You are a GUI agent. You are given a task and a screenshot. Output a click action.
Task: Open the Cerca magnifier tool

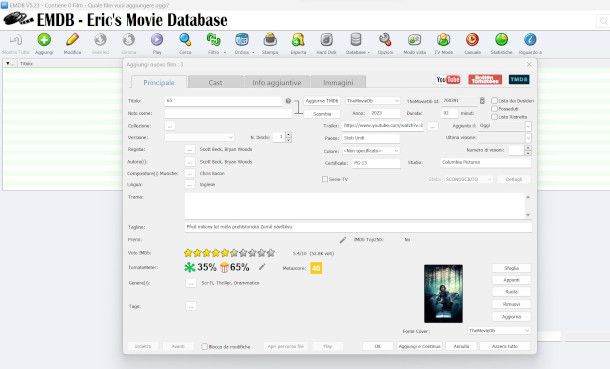[185, 40]
